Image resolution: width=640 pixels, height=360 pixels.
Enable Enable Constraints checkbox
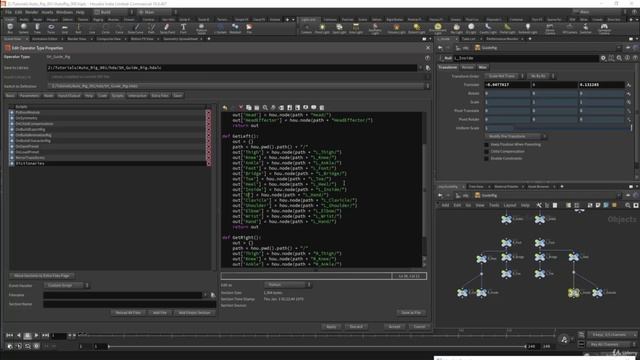(x=486, y=158)
